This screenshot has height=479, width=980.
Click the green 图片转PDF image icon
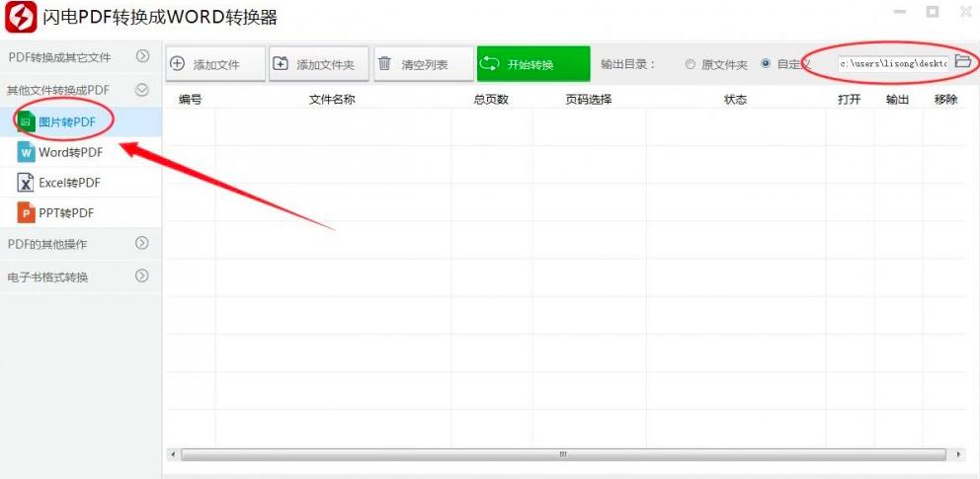(27, 121)
